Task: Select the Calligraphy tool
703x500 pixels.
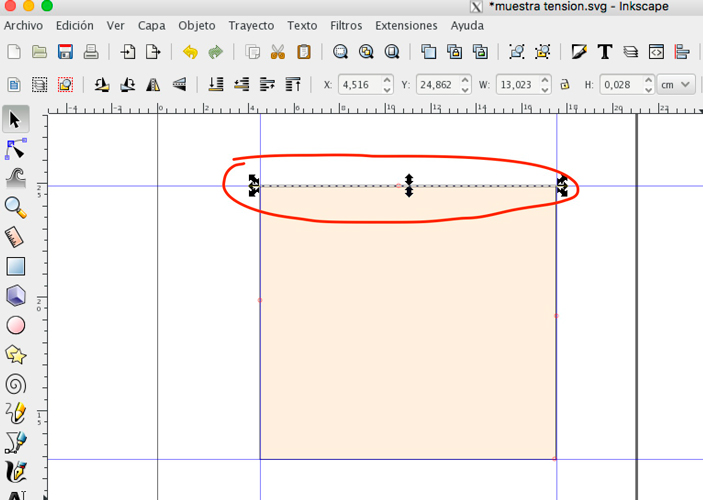Action: tap(15, 472)
